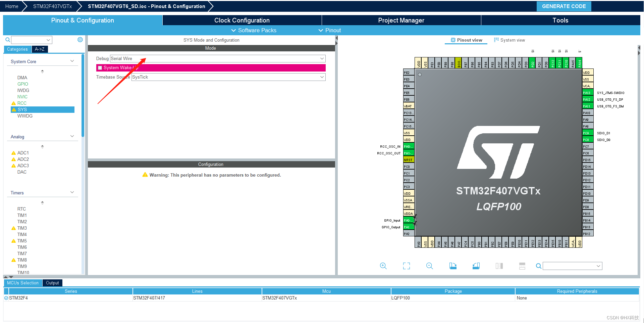
Task: Select the highlighted SYS item
Action: tap(43, 109)
